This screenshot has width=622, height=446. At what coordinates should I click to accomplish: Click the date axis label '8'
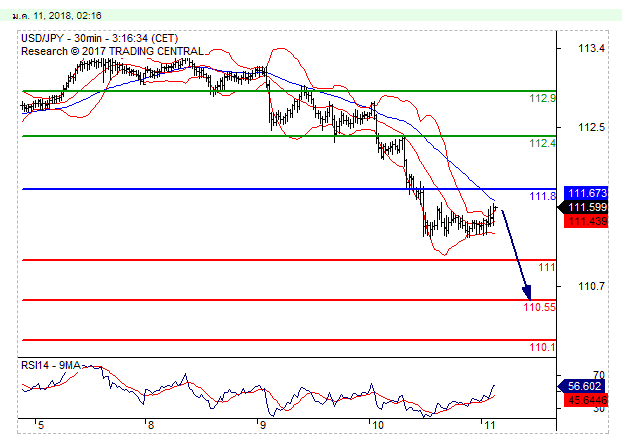150,425
